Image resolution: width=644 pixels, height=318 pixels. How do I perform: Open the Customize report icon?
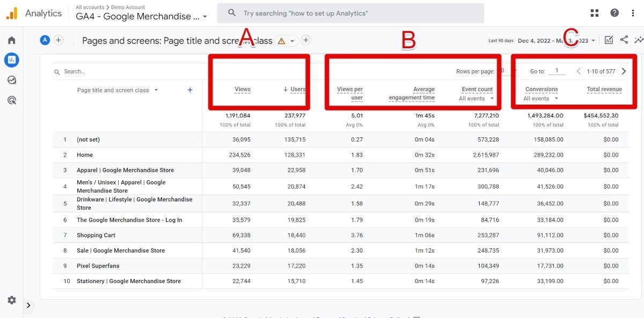click(x=609, y=40)
